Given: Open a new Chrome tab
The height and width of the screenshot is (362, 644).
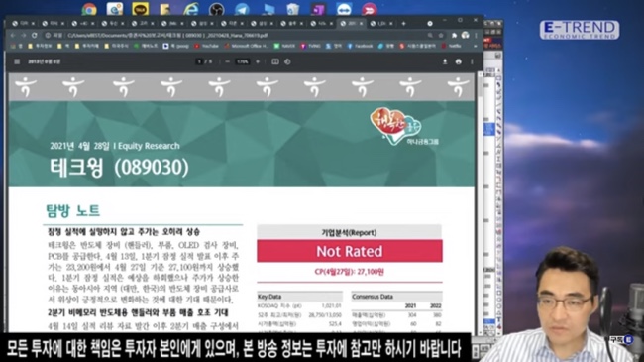Looking at the screenshot, I should (x=403, y=24).
